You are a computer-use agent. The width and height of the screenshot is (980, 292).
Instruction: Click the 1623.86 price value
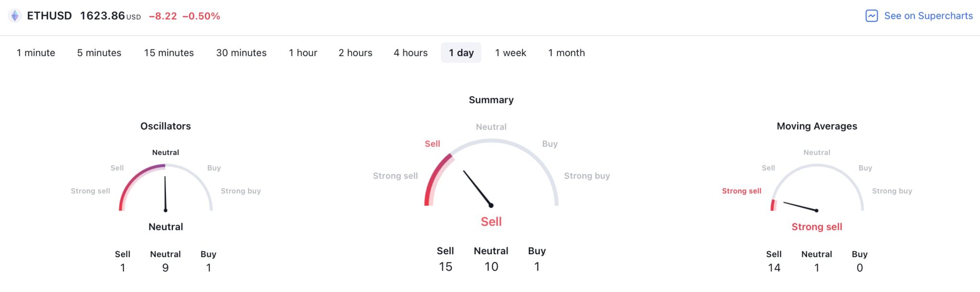pos(102,16)
